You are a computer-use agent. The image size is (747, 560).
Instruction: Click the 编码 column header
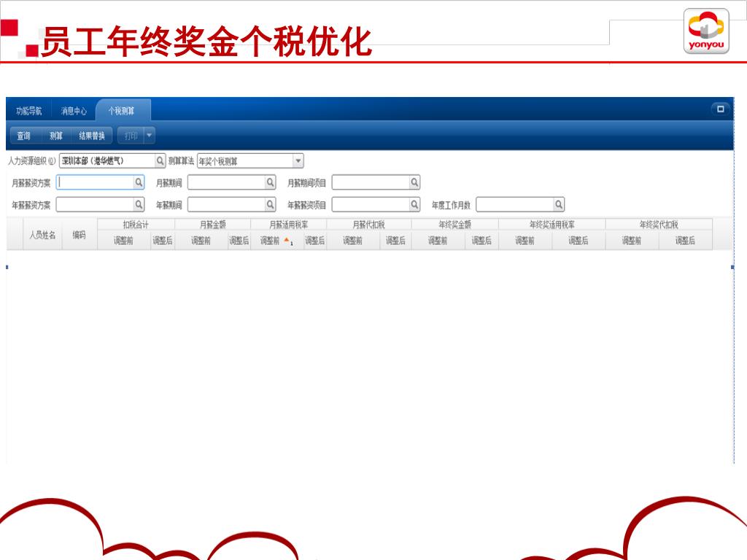[x=79, y=234]
